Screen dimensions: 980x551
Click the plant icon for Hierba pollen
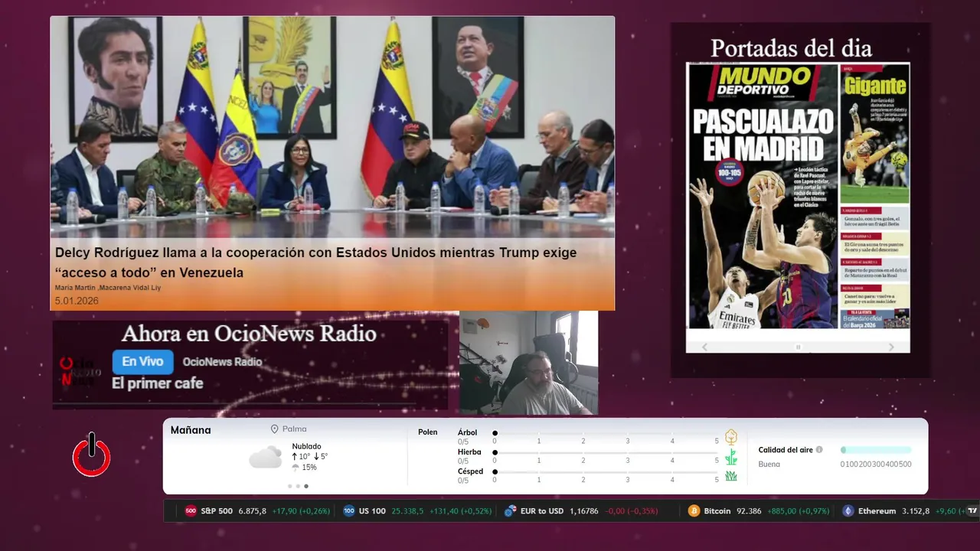[731, 457]
